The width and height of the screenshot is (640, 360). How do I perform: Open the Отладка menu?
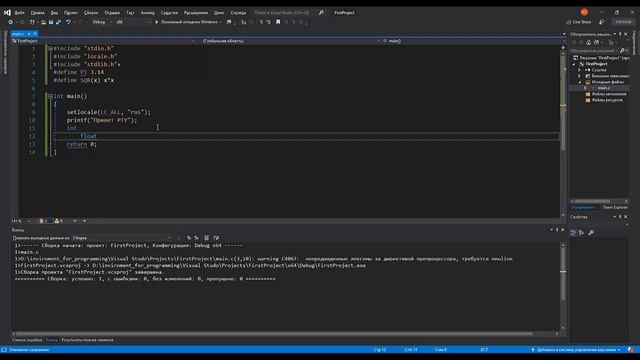pos(112,13)
